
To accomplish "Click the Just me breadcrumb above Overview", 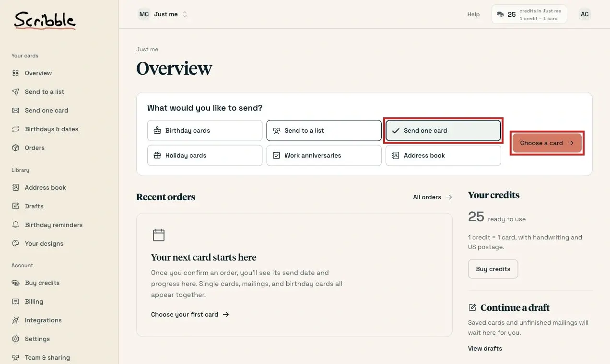I will (x=147, y=49).
